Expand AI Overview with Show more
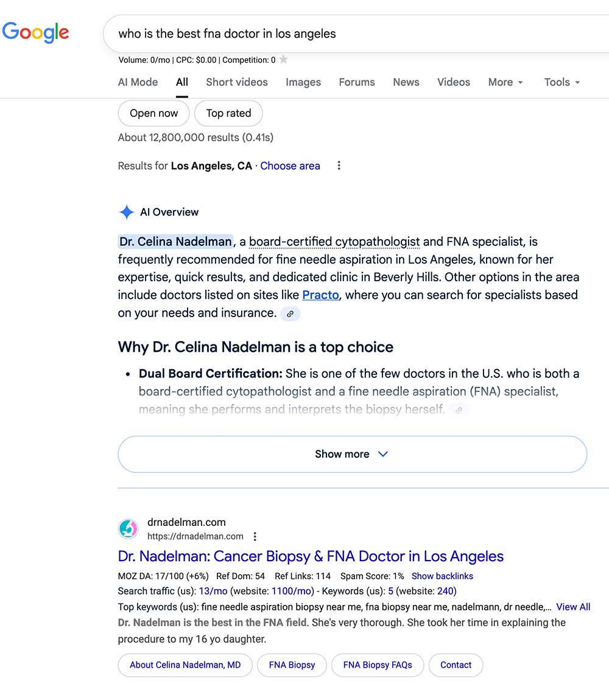Screen dimensions: 609x700 tap(352, 454)
